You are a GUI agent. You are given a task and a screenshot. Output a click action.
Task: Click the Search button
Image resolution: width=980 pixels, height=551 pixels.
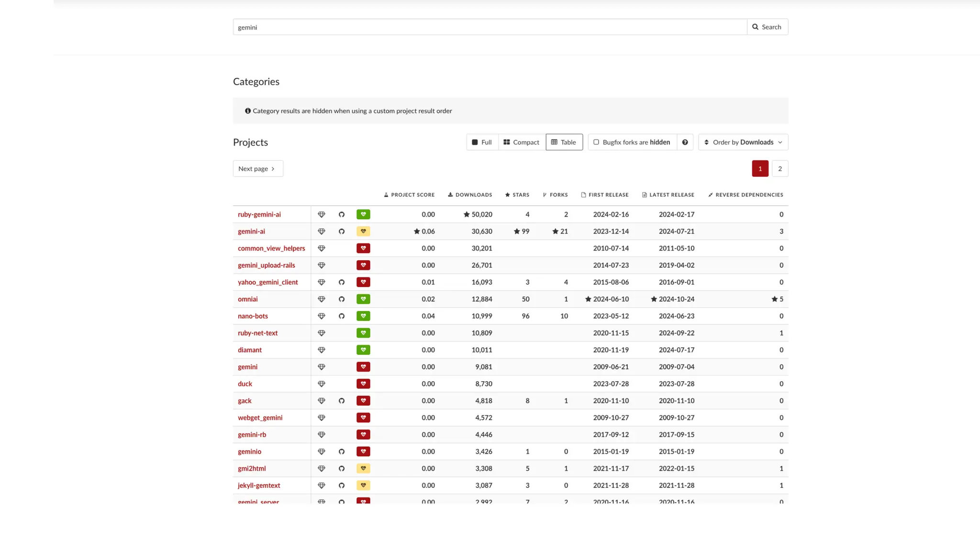tap(767, 27)
